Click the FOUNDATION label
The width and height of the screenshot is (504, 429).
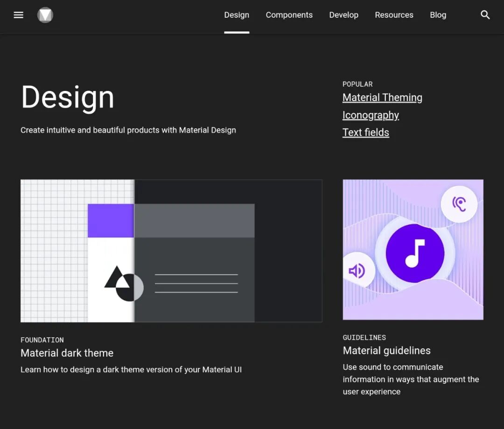coord(42,340)
